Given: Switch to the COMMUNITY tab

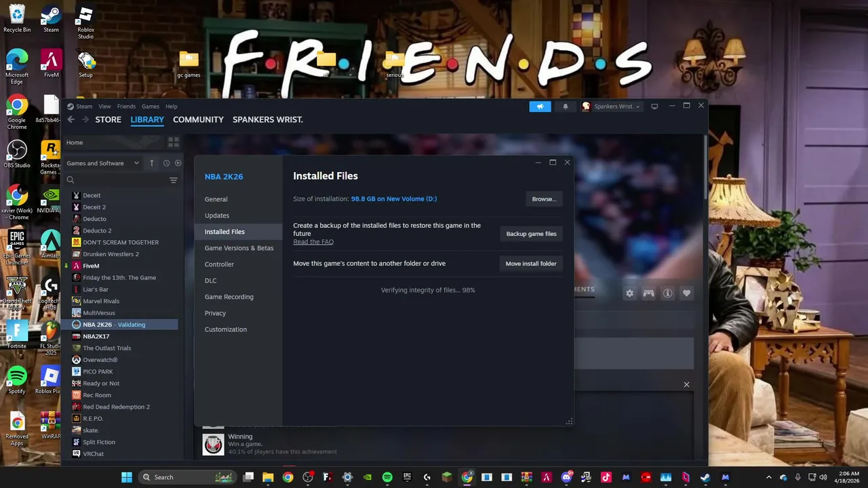Looking at the screenshot, I should [x=198, y=119].
